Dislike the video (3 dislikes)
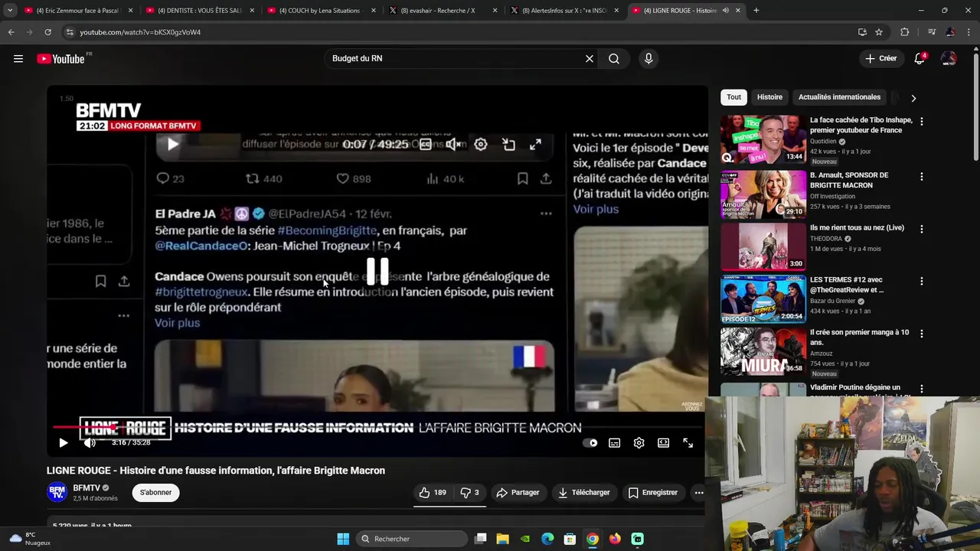Viewport: 980px width, 551px height. 469,493
